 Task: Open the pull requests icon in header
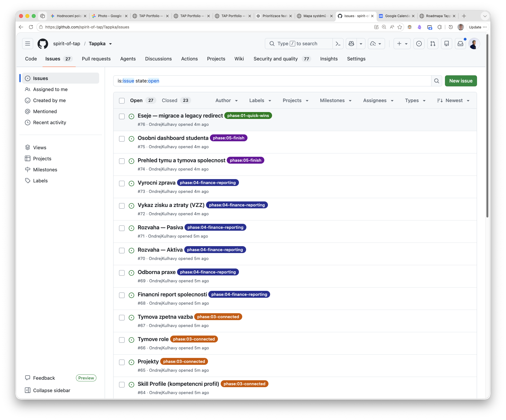click(433, 44)
